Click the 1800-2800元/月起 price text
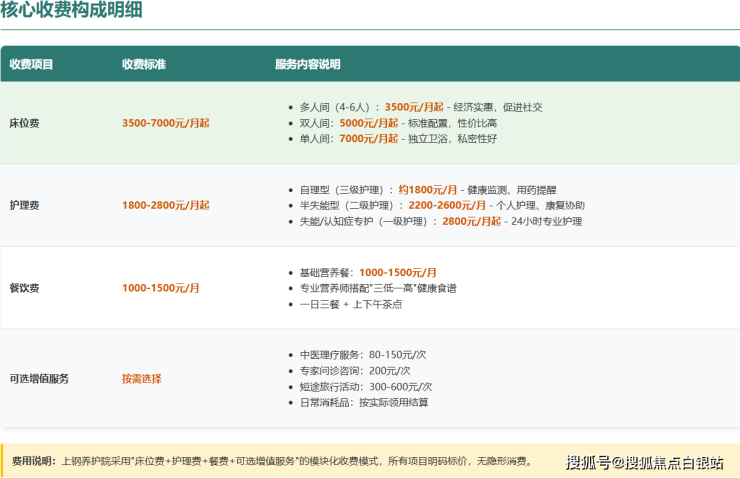This screenshot has width=740, height=478. point(165,205)
